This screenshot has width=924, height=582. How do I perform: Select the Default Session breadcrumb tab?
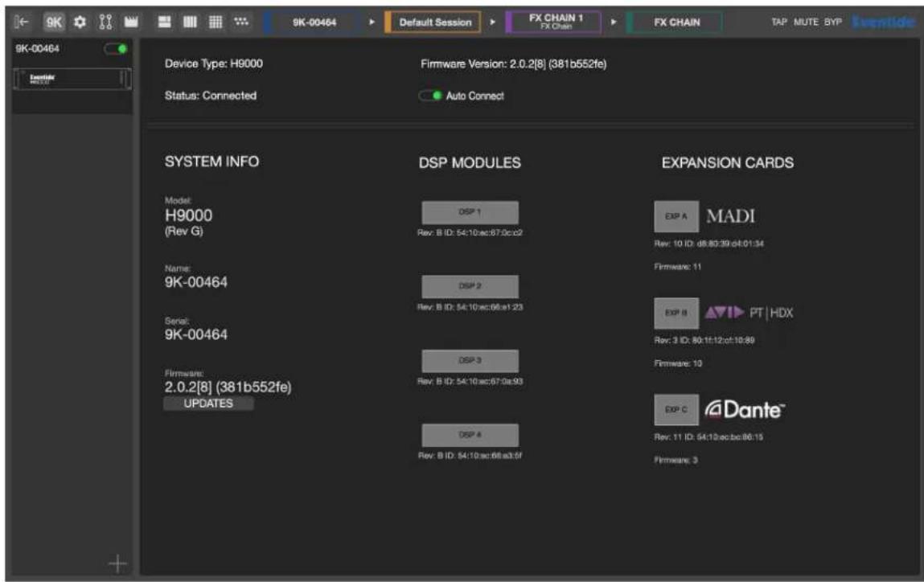click(433, 23)
